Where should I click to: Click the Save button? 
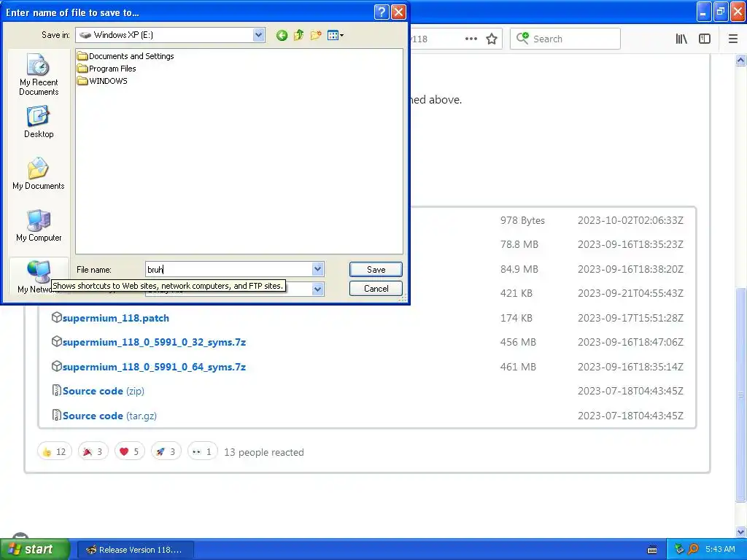(376, 270)
